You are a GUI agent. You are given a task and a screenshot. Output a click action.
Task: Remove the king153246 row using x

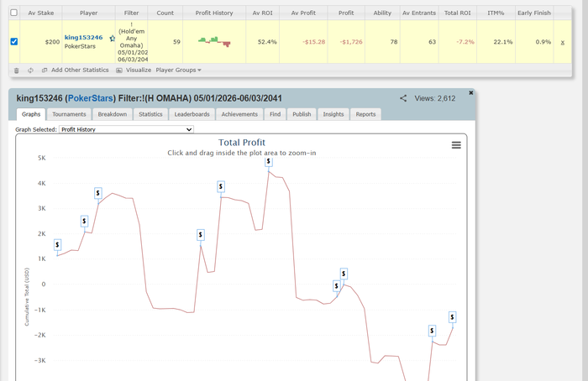[x=563, y=42]
